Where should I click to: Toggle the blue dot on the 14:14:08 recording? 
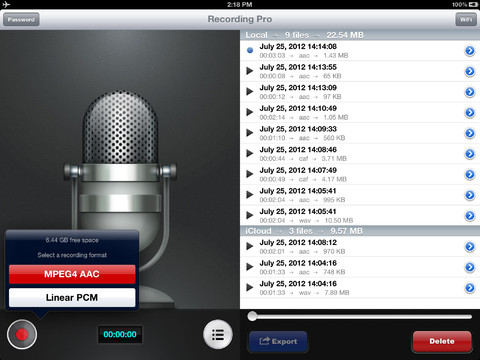click(x=250, y=50)
